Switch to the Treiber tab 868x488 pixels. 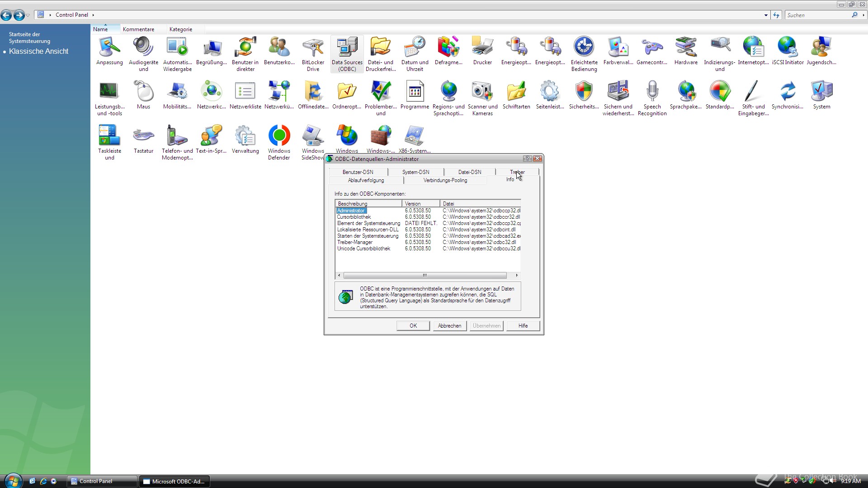click(517, 172)
